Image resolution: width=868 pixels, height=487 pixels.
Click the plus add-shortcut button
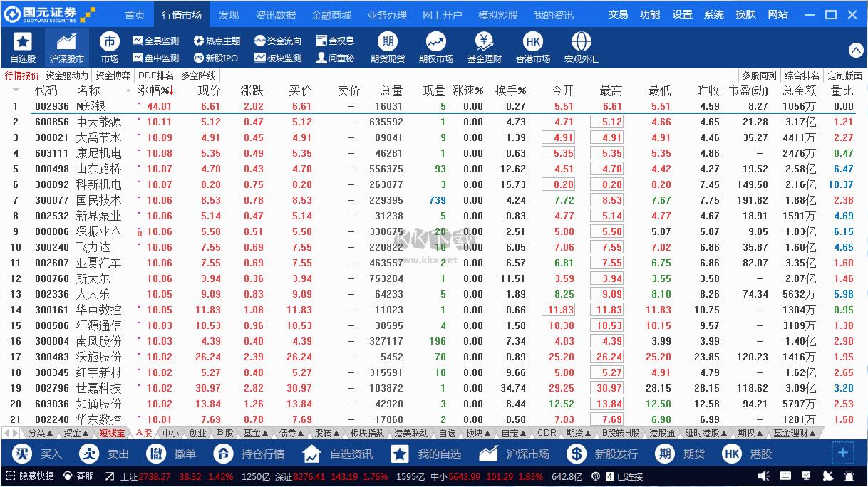pos(843,453)
